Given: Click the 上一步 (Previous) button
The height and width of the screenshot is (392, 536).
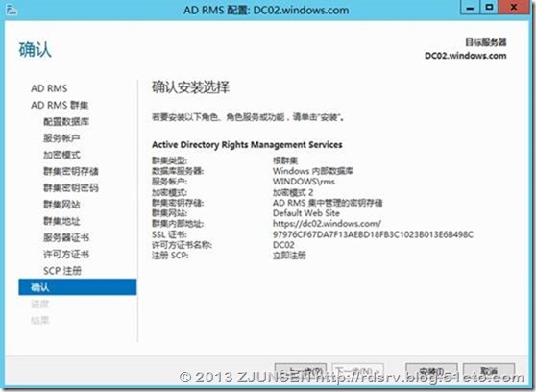Looking at the screenshot, I should point(301,371).
